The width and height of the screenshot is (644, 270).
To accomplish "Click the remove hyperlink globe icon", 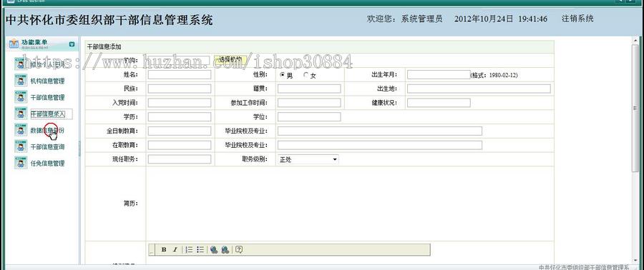I will click(225, 249).
